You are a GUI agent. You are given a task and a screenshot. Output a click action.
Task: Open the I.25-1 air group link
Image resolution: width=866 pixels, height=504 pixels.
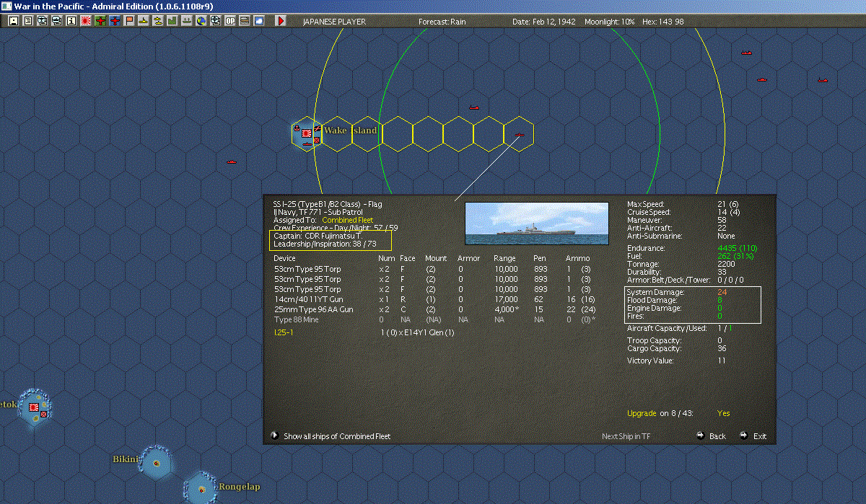(283, 332)
